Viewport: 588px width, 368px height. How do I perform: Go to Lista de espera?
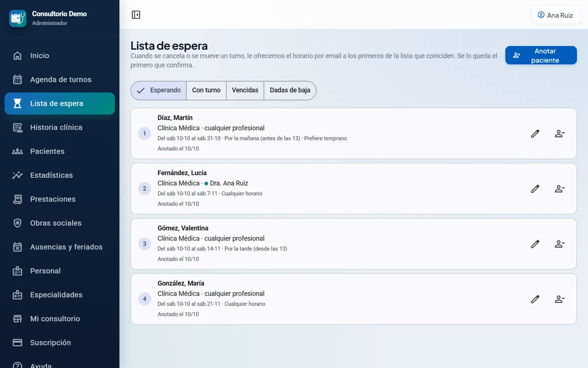[x=60, y=104]
